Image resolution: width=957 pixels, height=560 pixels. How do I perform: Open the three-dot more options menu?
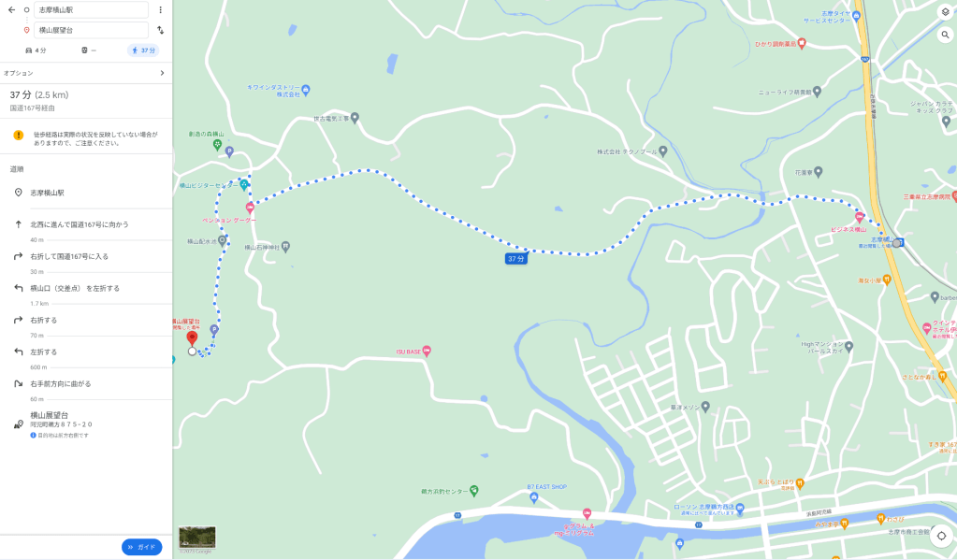(161, 9)
